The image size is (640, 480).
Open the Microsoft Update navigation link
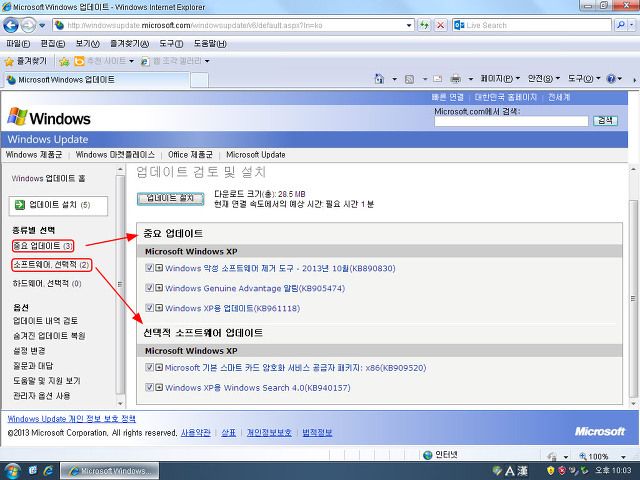coord(256,155)
